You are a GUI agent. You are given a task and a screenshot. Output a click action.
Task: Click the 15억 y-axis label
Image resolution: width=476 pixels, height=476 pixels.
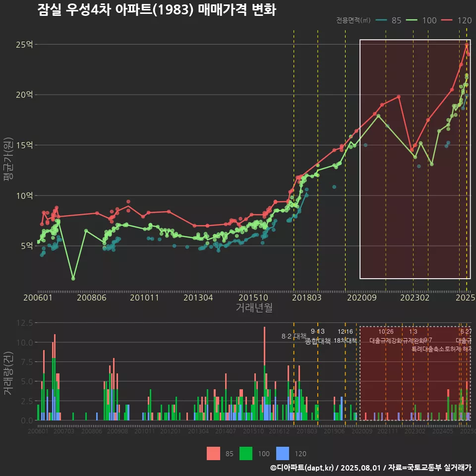tap(24, 145)
